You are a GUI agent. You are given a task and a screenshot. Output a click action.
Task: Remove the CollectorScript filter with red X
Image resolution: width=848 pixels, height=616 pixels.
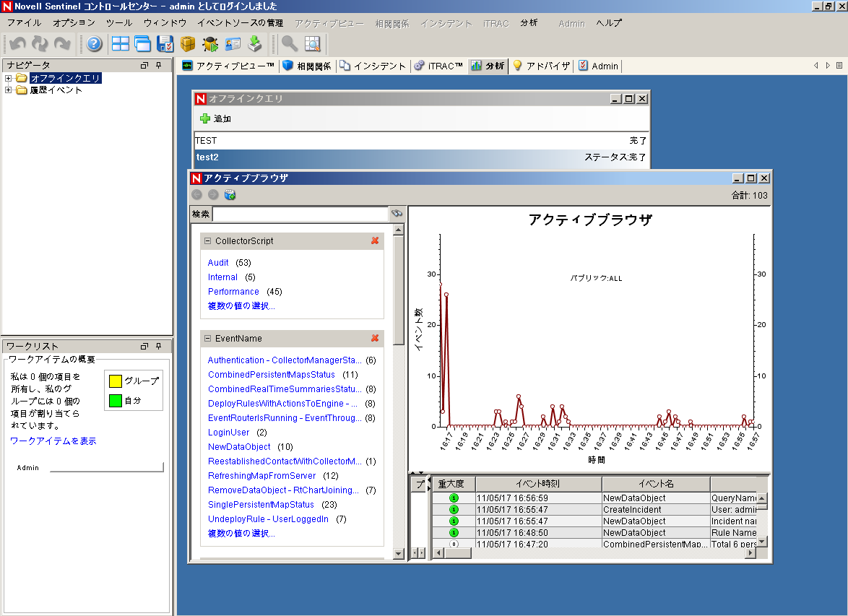tap(375, 240)
